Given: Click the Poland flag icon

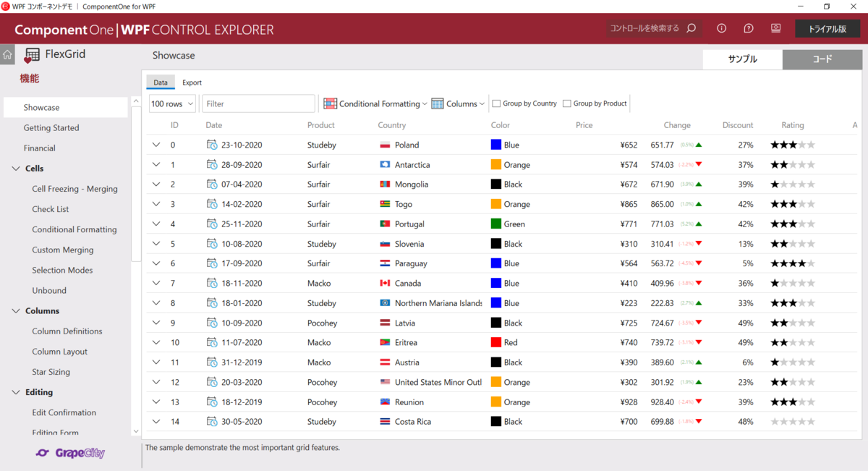Looking at the screenshot, I should (385, 145).
